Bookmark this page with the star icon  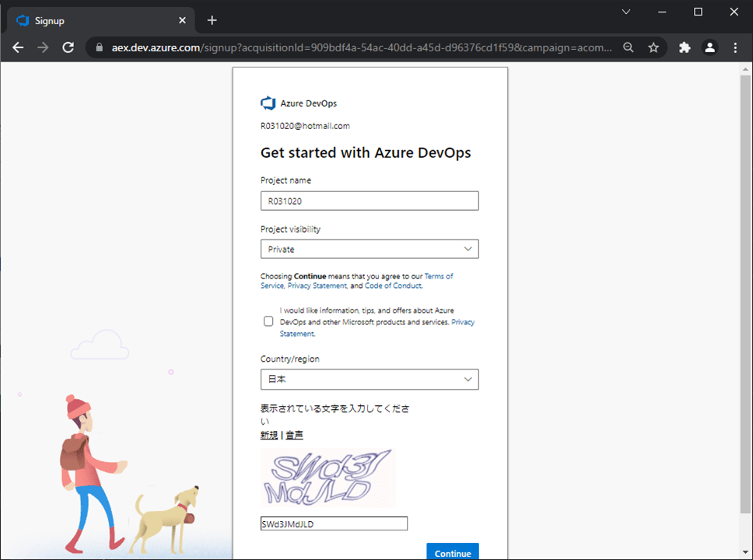pos(653,47)
